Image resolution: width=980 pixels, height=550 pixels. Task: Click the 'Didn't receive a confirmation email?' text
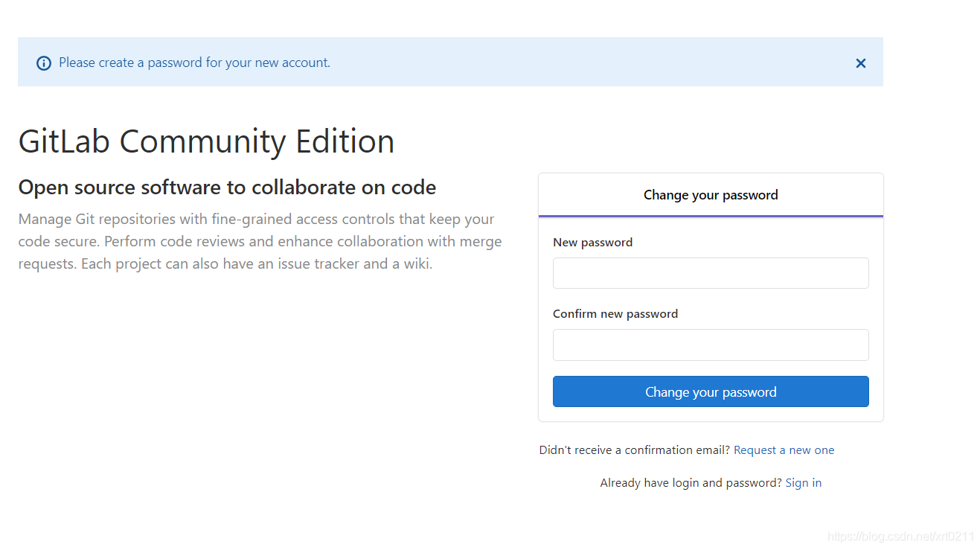pos(635,450)
